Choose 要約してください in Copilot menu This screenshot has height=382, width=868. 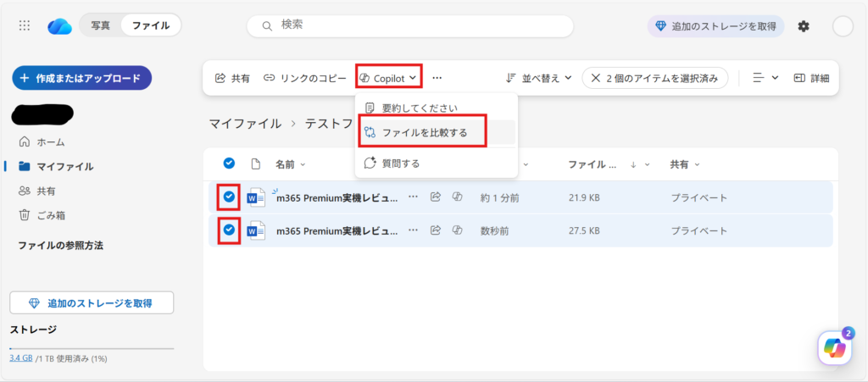point(420,108)
